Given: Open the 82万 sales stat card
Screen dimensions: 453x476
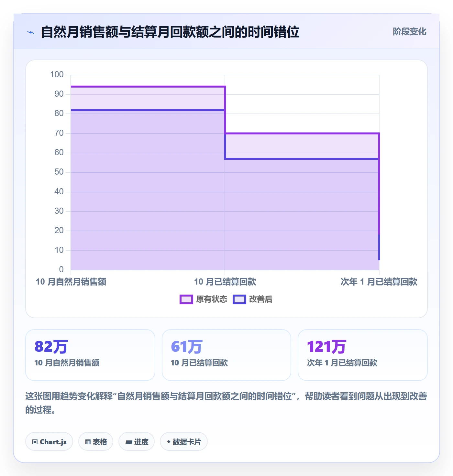Looking at the screenshot, I should pos(90,355).
